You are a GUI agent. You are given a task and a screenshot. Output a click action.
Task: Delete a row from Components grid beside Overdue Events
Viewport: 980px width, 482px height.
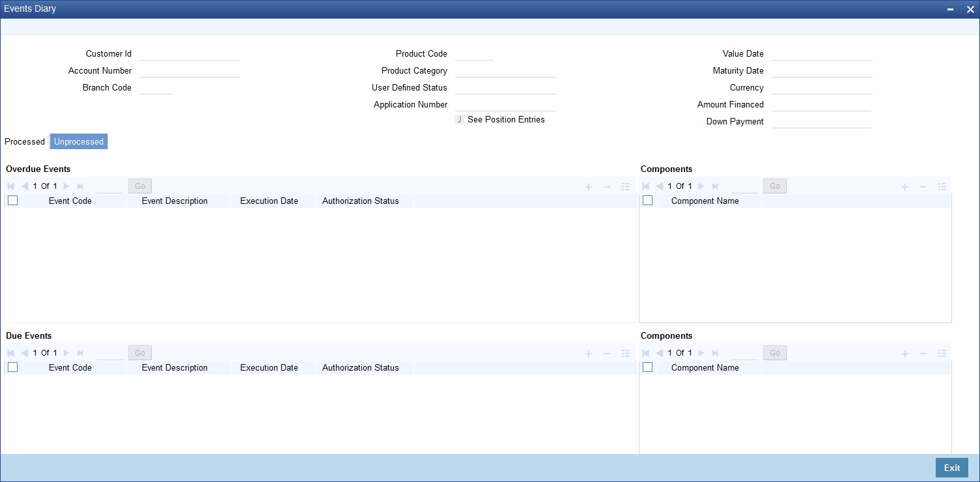[x=923, y=187]
